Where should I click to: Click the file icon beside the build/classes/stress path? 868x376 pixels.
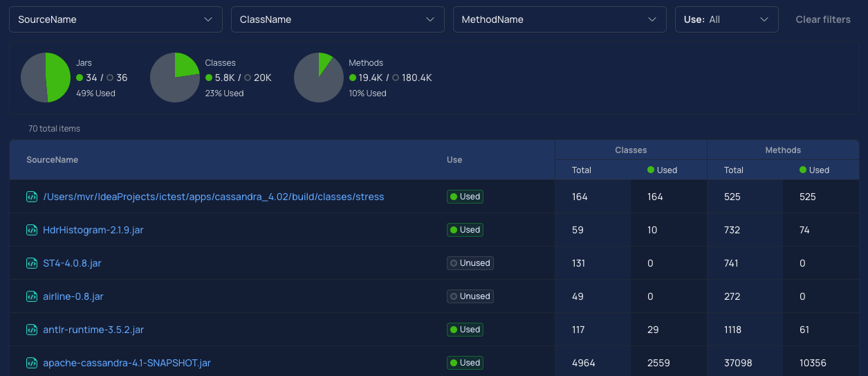click(x=31, y=197)
